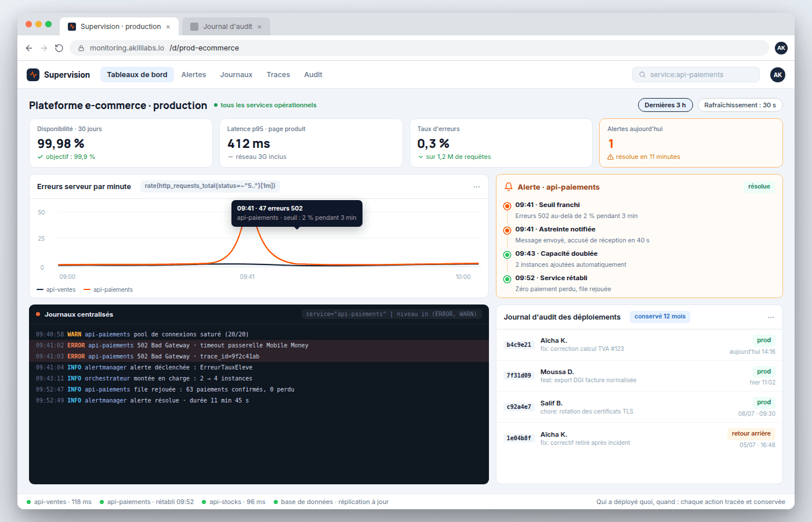Image resolution: width=812 pixels, height=522 pixels.
Task: Open the Dernières 3 h time range selector
Action: click(665, 105)
